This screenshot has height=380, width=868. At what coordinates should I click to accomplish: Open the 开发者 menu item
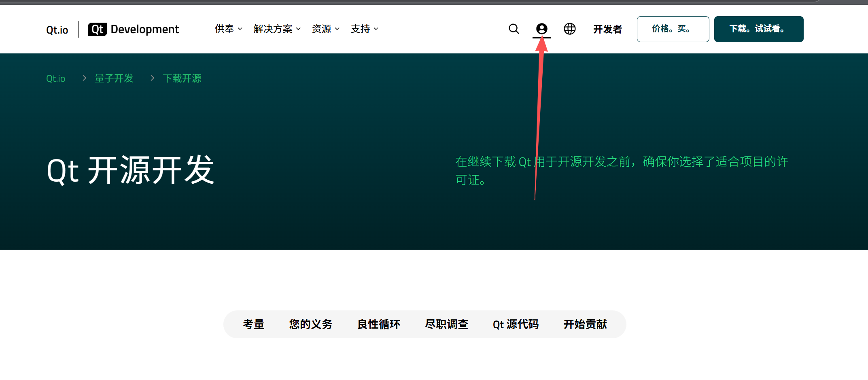coord(607,29)
